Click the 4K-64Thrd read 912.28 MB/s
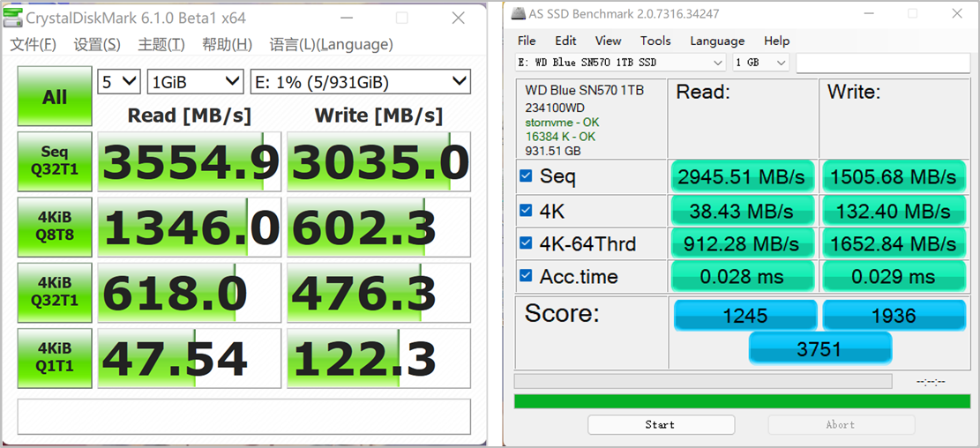Screen dimensions: 980x448 point(742,243)
